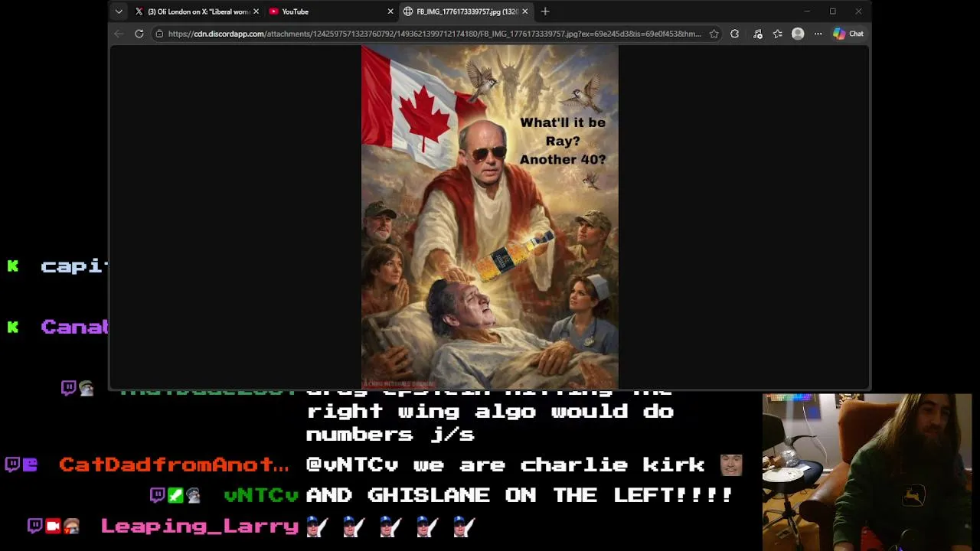This screenshot has height=551, width=980.
Task: Click the green check badge beside vNTCv
Action: (175, 495)
